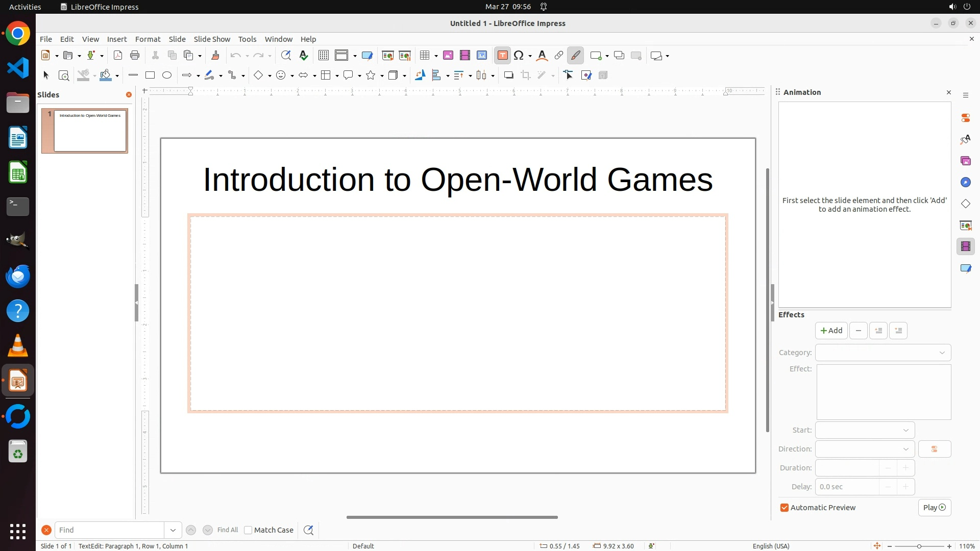The height and width of the screenshot is (551, 980).
Task: Open the Find history dropdown arrow
Action: 173,530
